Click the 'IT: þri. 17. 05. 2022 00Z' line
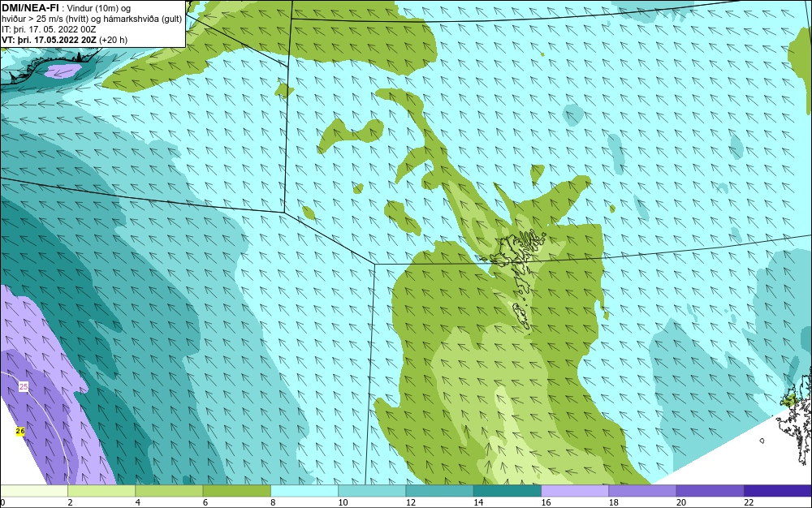The width and height of the screenshot is (812, 508). (49, 29)
